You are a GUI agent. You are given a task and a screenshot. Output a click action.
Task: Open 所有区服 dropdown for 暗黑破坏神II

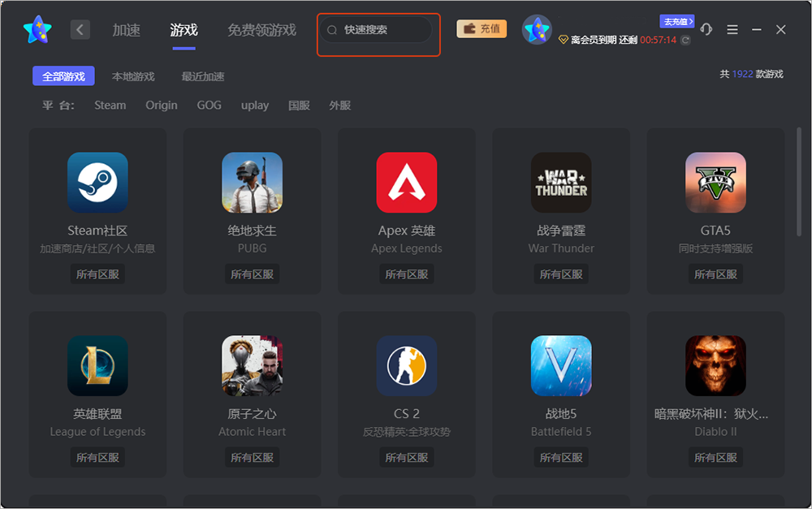(715, 457)
